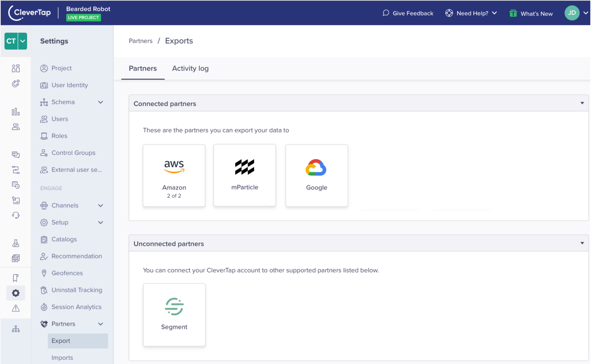Viewport: 591px width, 364px height.
Task: Click the Setup gear icon in Engage
Action: pyautogui.click(x=44, y=223)
